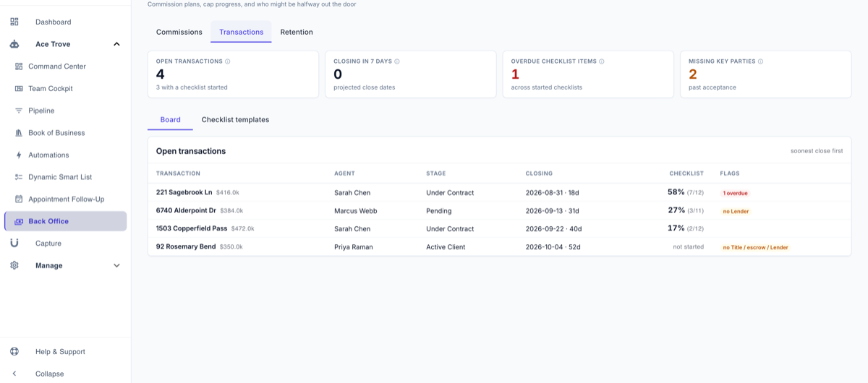Click the Flags column header
The image size is (868, 383).
[730, 173]
